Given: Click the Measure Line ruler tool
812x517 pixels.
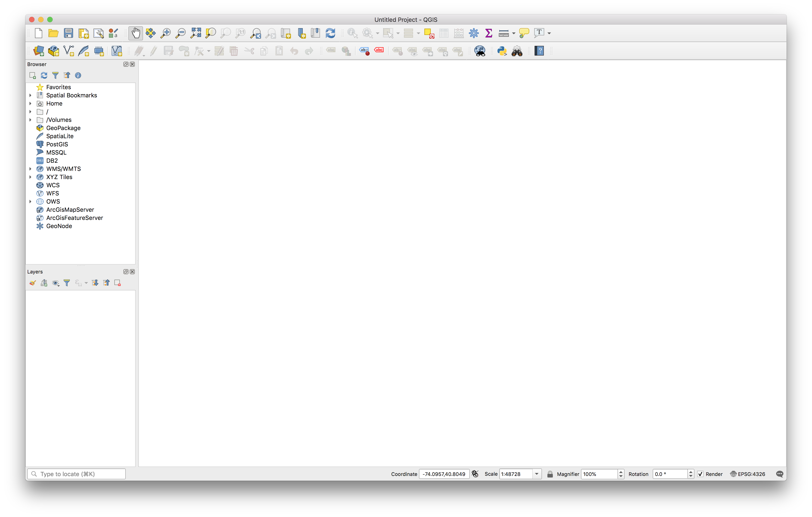Looking at the screenshot, I should (503, 33).
